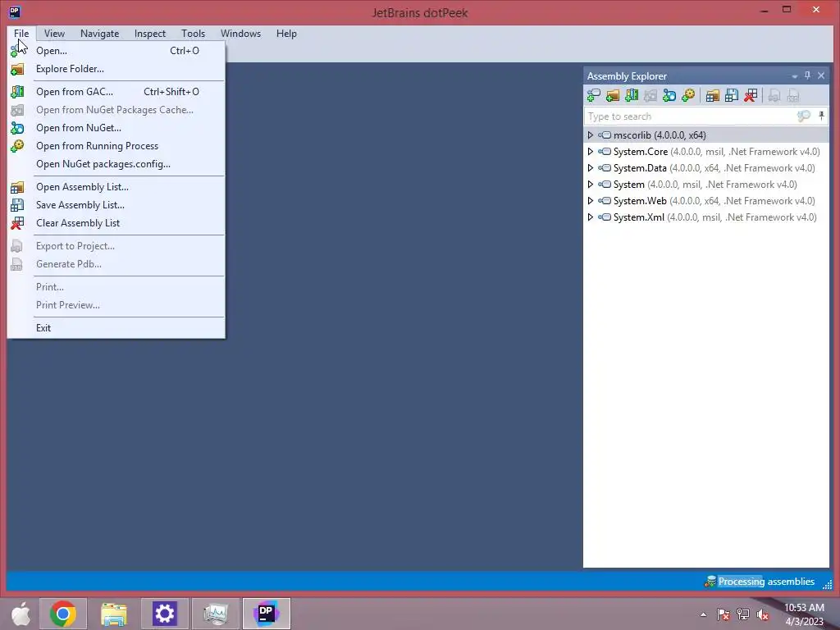Choose Open from NuGet Packages Cache... entry

coord(116,110)
